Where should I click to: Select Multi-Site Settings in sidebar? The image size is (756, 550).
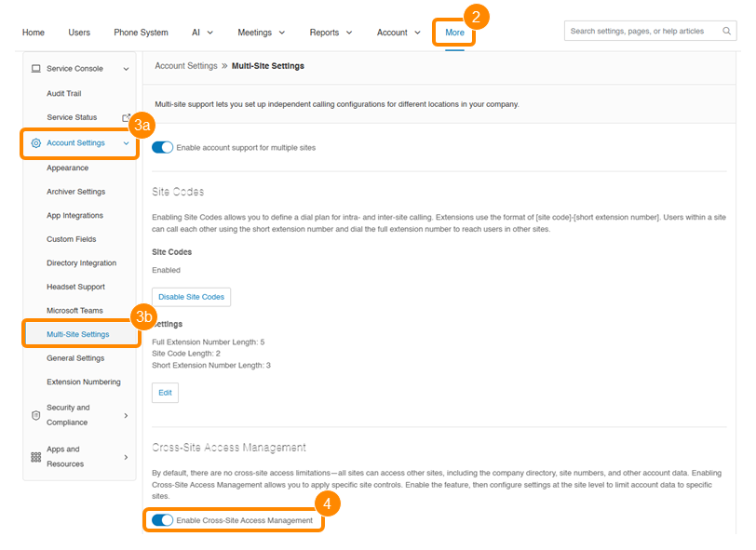[x=78, y=334]
